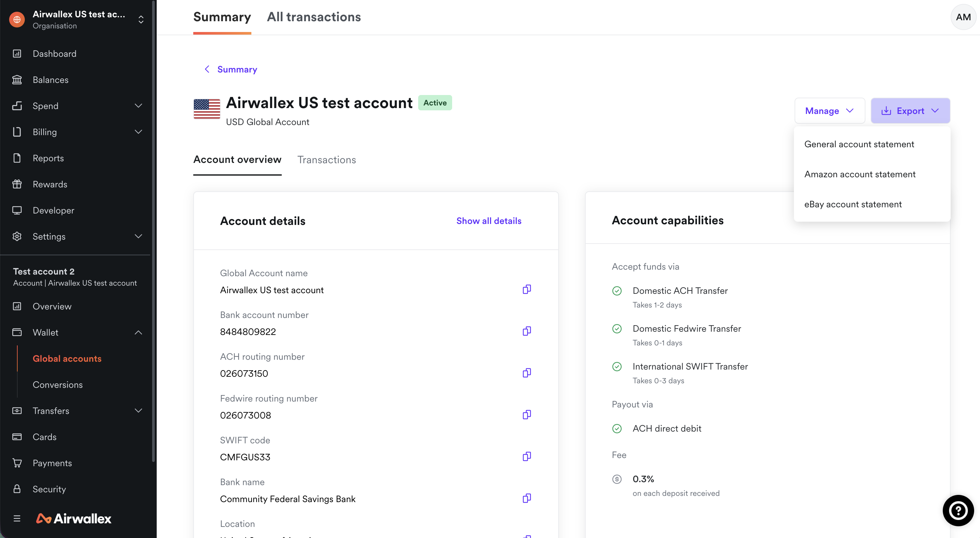The height and width of the screenshot is (538, 980).
Task: Expand the Billing submenu chevron
Action: click(x=138, y=132)
